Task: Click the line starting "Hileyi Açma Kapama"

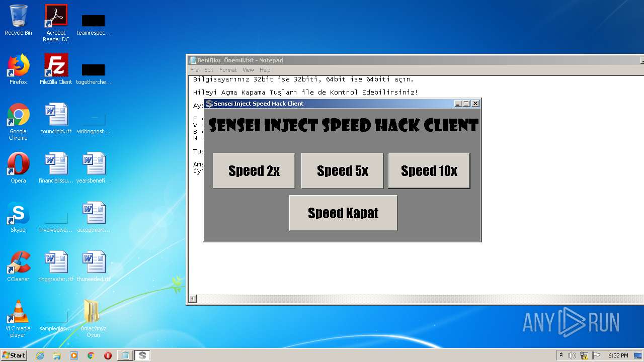Action: coord(306,93)
